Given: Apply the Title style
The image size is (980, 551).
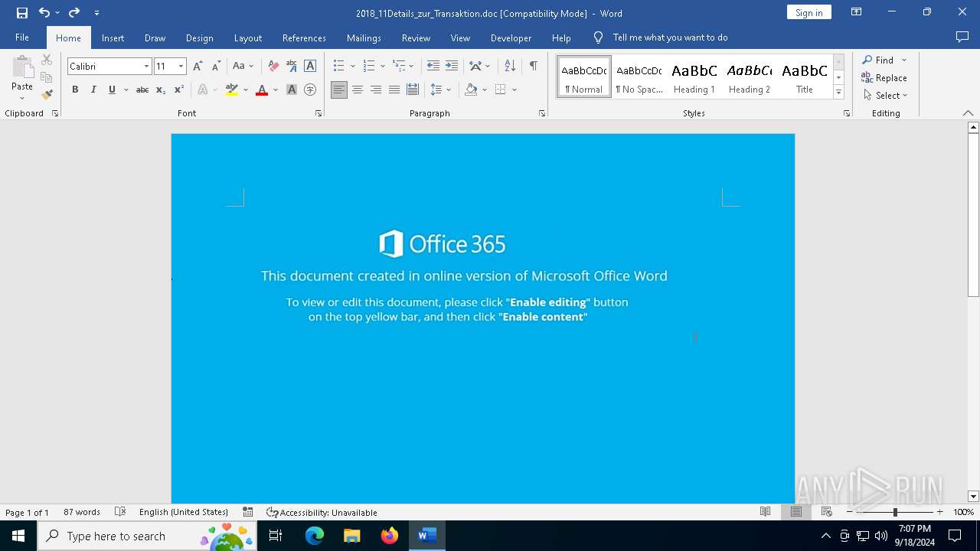Looking at the screenshot, I should coord(805,77).
